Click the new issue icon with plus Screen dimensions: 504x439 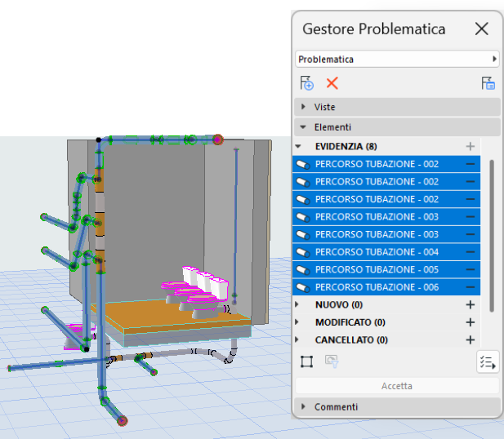click(x=306, y=83)
